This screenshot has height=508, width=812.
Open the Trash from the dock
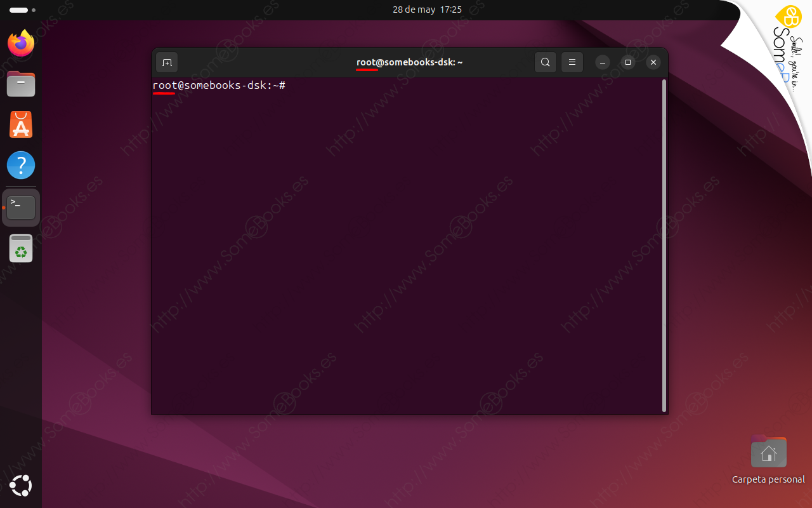pyautogui.click(x=20, y=248)
